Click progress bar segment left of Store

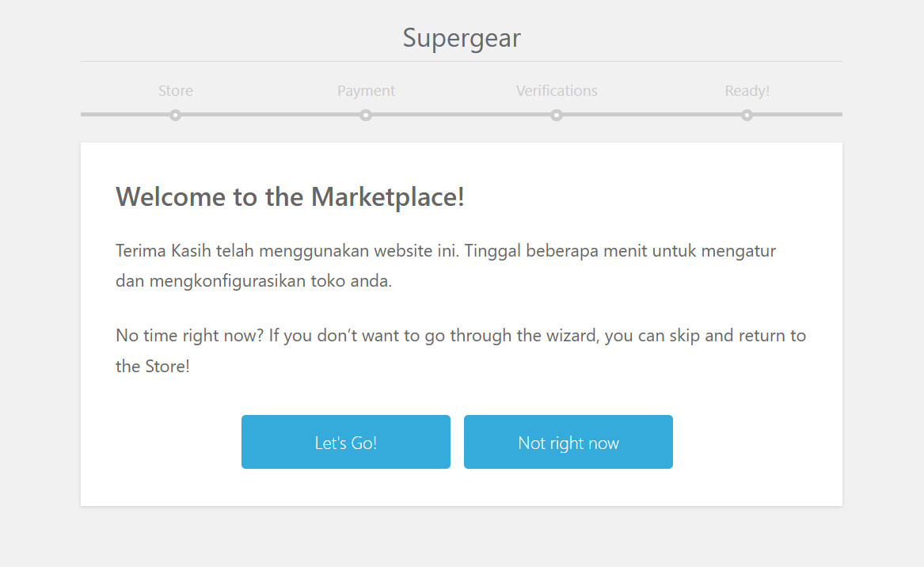click(x=125, y=115)
